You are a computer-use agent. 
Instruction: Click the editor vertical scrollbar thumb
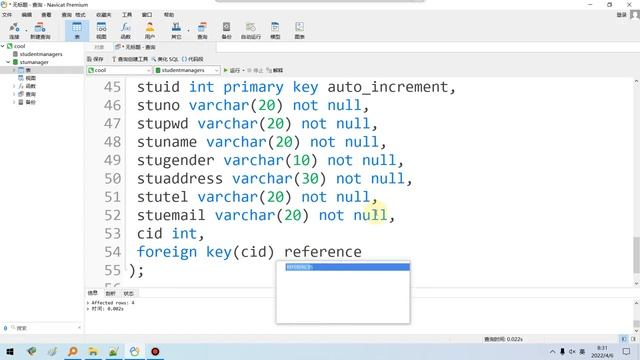(x=636, y=255)
